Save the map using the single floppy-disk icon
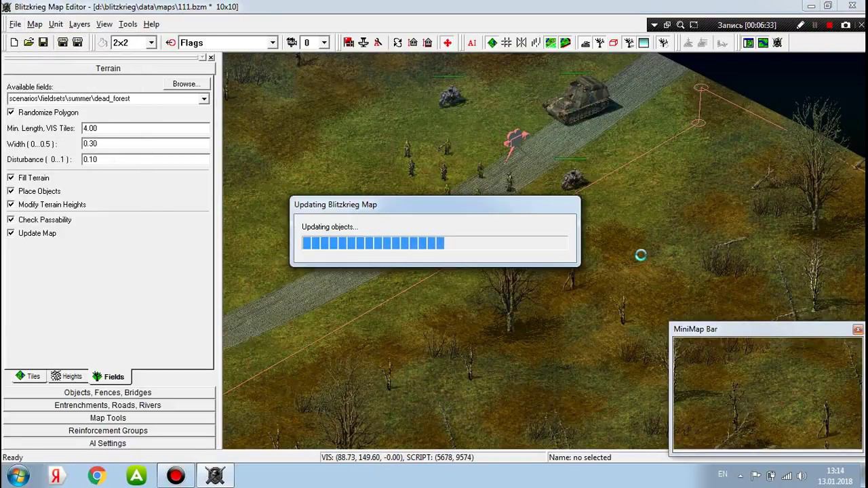The height and width of the screenshot is (488, 868). tap(43, 43)
